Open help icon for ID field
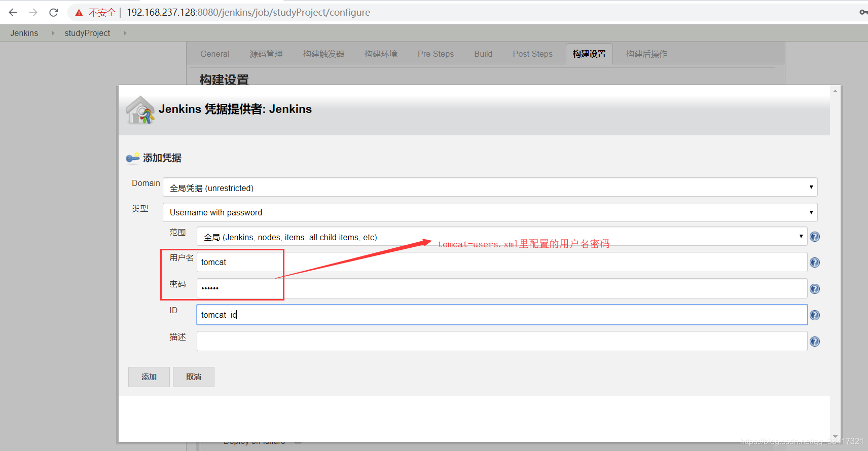The image size is (868, 451). 815,315
